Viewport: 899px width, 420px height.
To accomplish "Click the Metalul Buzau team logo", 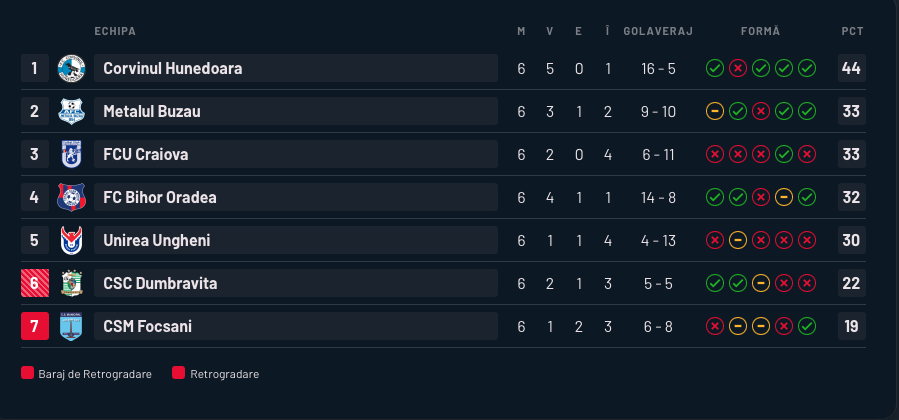I will (71, 111).
